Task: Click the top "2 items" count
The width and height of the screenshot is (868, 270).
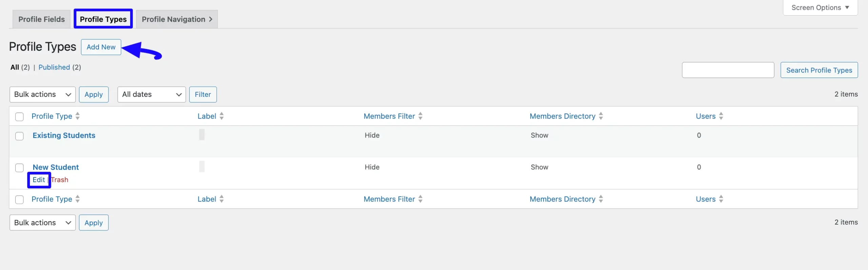Action: click(x=846, y=94)
